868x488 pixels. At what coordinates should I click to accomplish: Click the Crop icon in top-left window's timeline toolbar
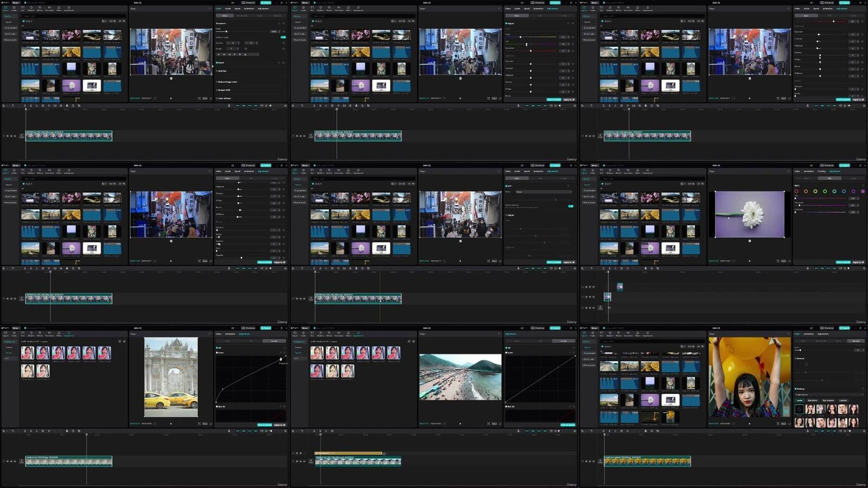(79, 105)
